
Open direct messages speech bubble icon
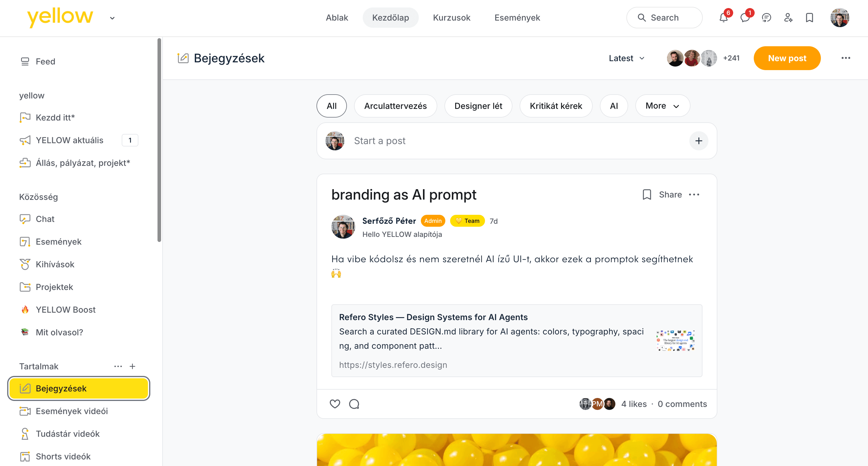coord(745,18)
